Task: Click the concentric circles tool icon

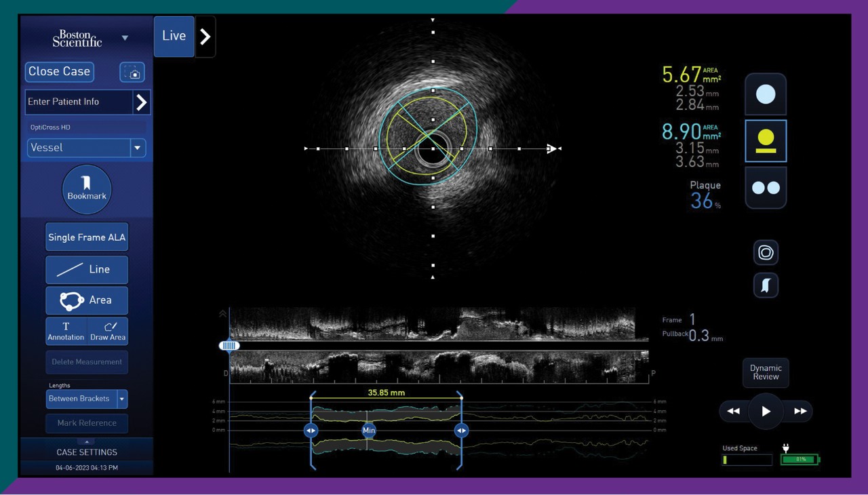Action: click(x=765, y=252)
